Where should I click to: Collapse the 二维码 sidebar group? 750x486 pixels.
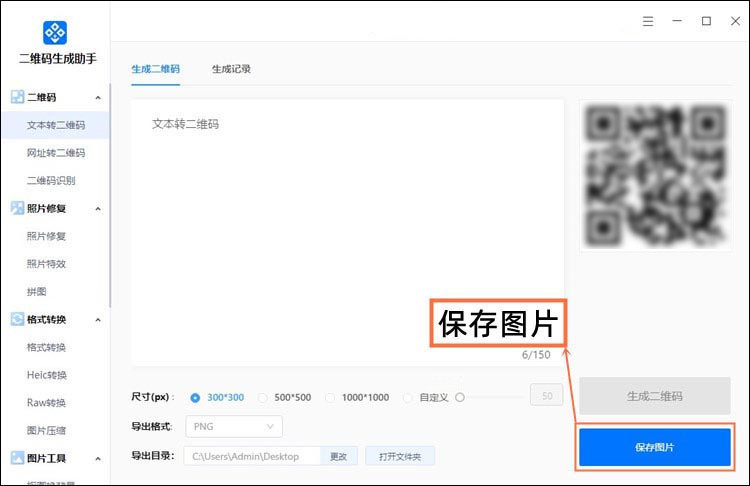[x=98, y=98]
